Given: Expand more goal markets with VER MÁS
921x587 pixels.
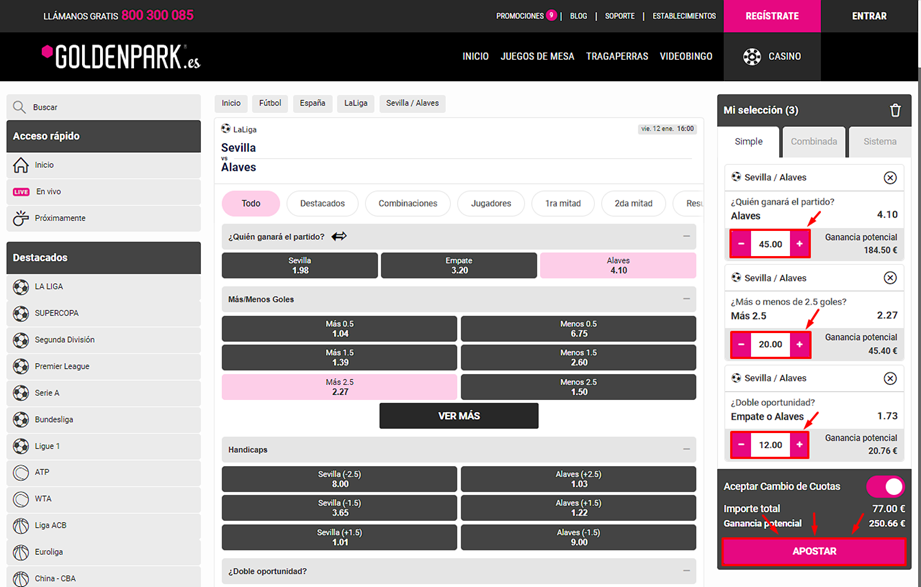Looking at the screenshot, I should (x=459, y=416).
